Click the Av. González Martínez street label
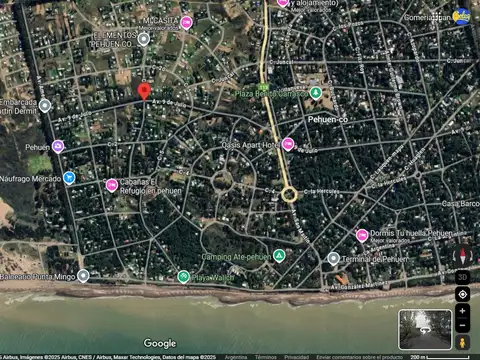480x360 pixels. [x=360, y=286]
